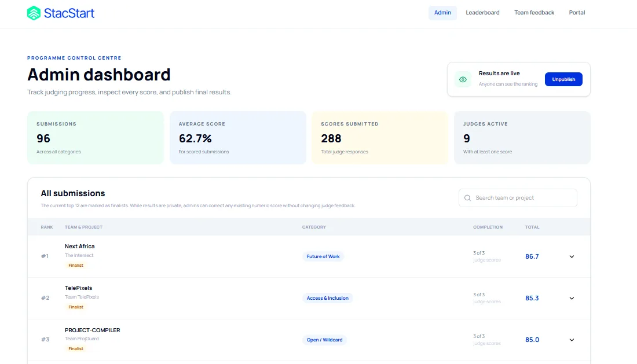Click Team ProjGuard project subtitle
The height and width of the screenshot is (364, 637).
[x=82, y=339]
